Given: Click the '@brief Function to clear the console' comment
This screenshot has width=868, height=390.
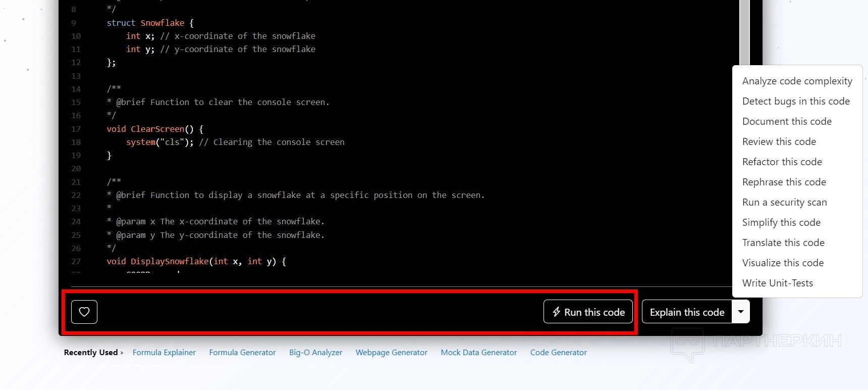Looking at the screenshot, I should [x=218, y=102].
